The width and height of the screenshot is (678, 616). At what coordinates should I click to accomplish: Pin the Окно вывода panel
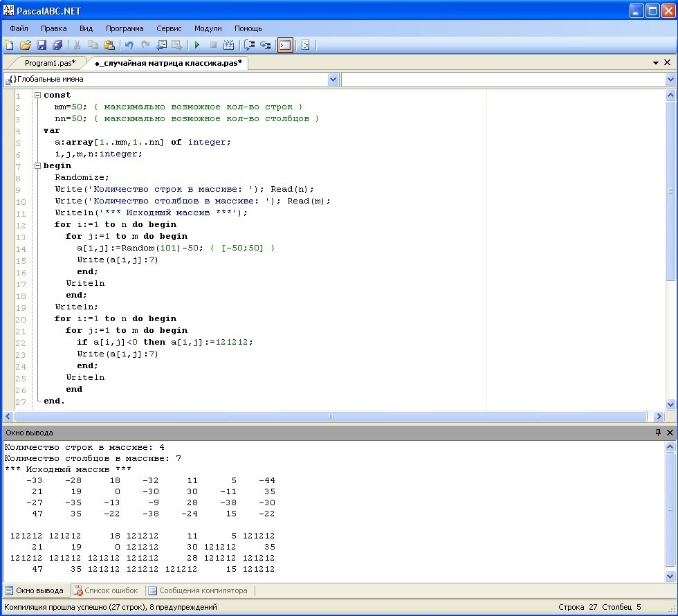click(658, 433)
